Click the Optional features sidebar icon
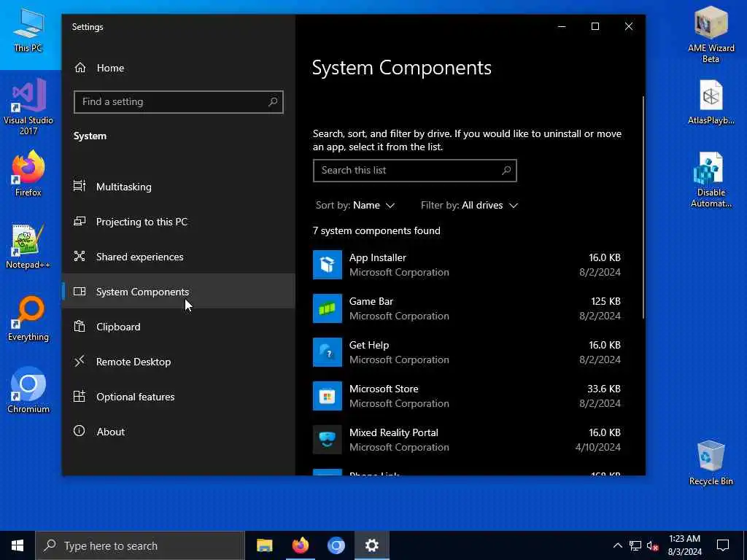Screen dimensions: 747x560 (80, 396)
